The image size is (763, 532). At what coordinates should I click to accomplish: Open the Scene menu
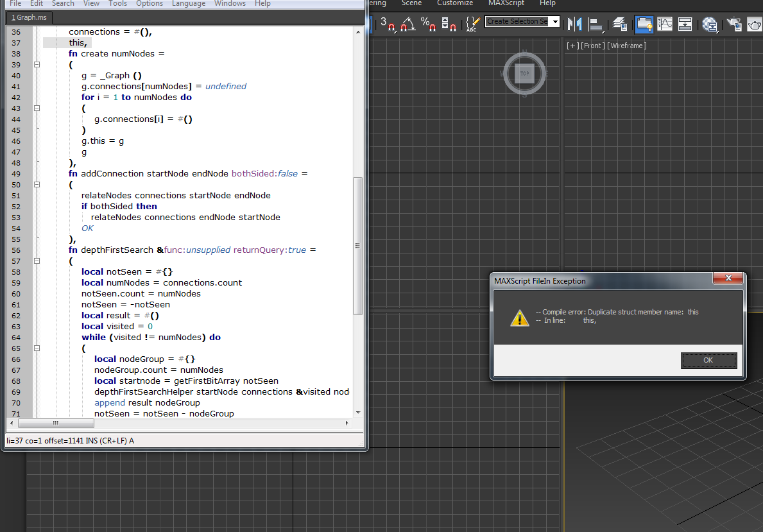coord(412,3)
